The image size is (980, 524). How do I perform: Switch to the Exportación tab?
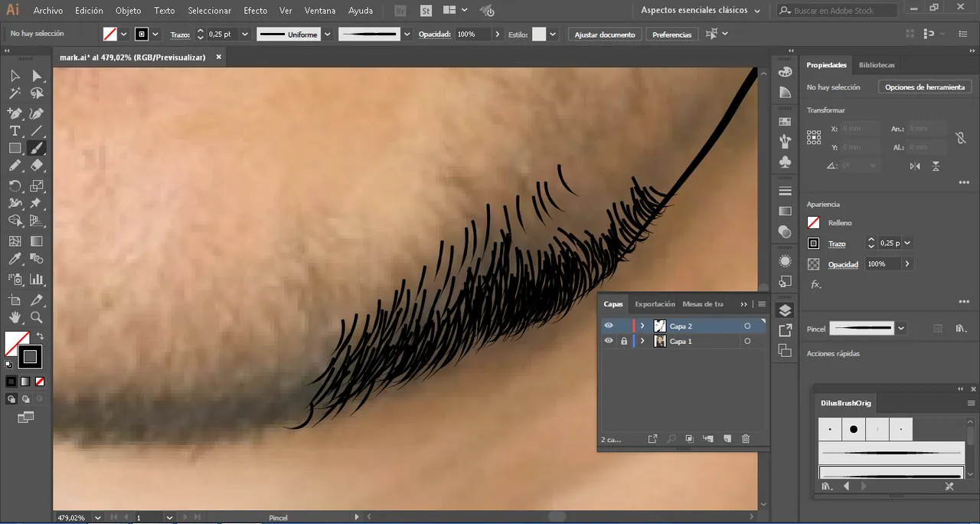[655, 304]
